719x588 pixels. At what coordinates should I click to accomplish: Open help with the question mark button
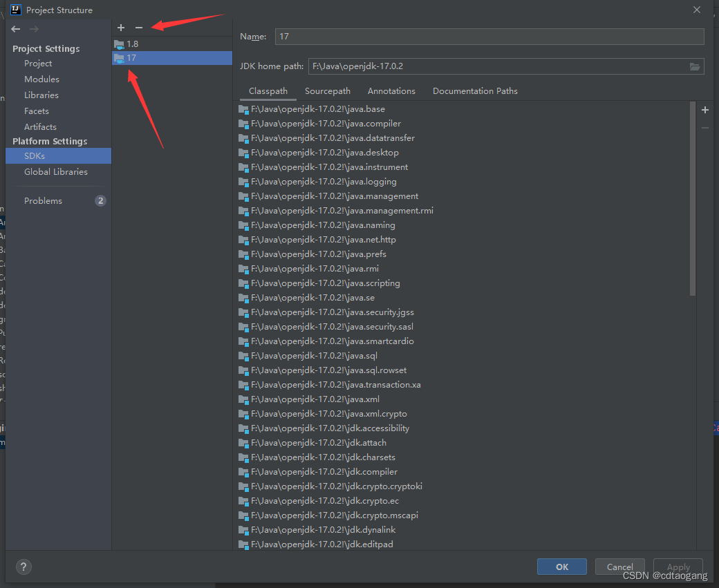[x=24, y=567]
